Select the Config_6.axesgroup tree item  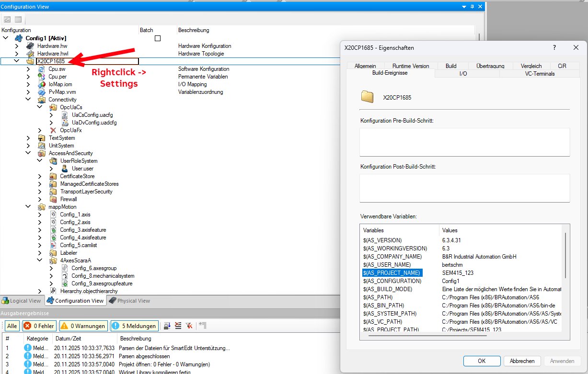point(94,268)
